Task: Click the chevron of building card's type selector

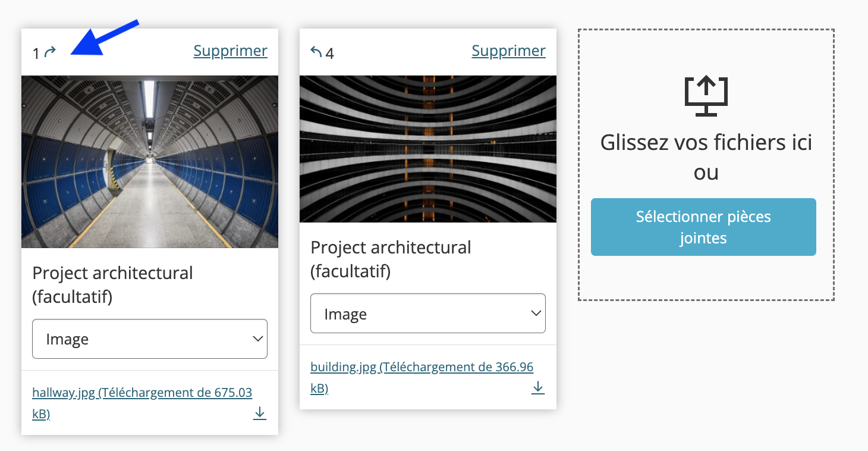Action: click(x=536, y=313)
